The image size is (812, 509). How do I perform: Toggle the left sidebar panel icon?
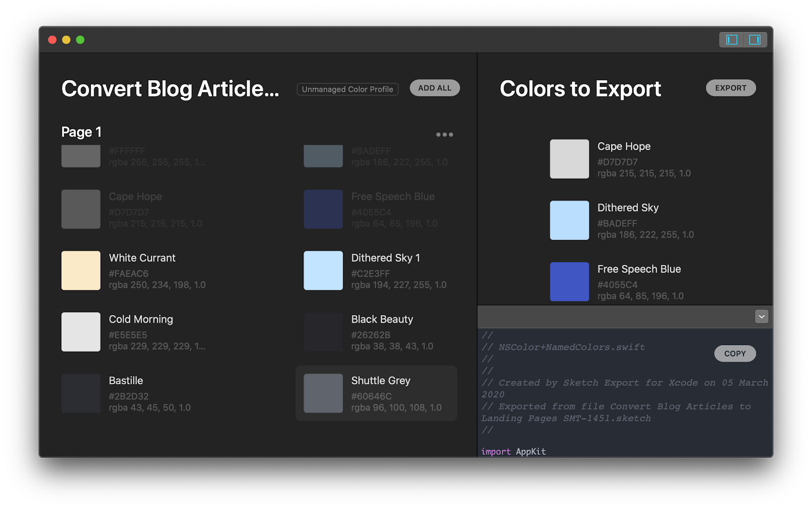[731, 40]
